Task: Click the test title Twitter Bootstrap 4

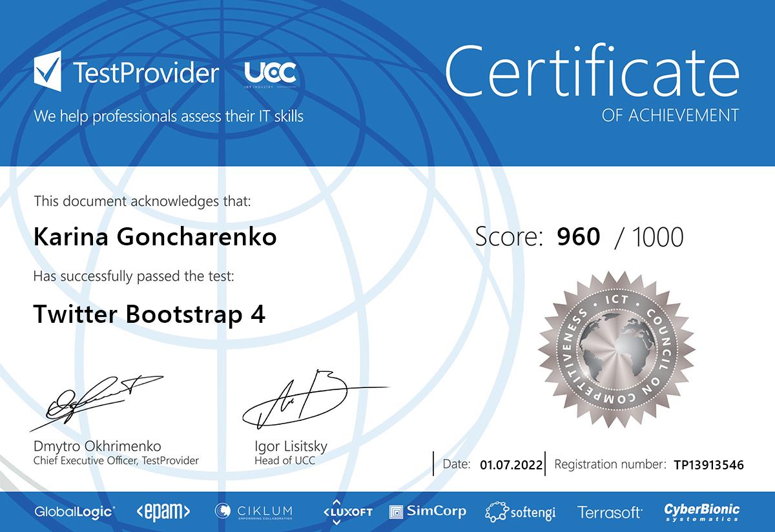Action: coord(149,314)
